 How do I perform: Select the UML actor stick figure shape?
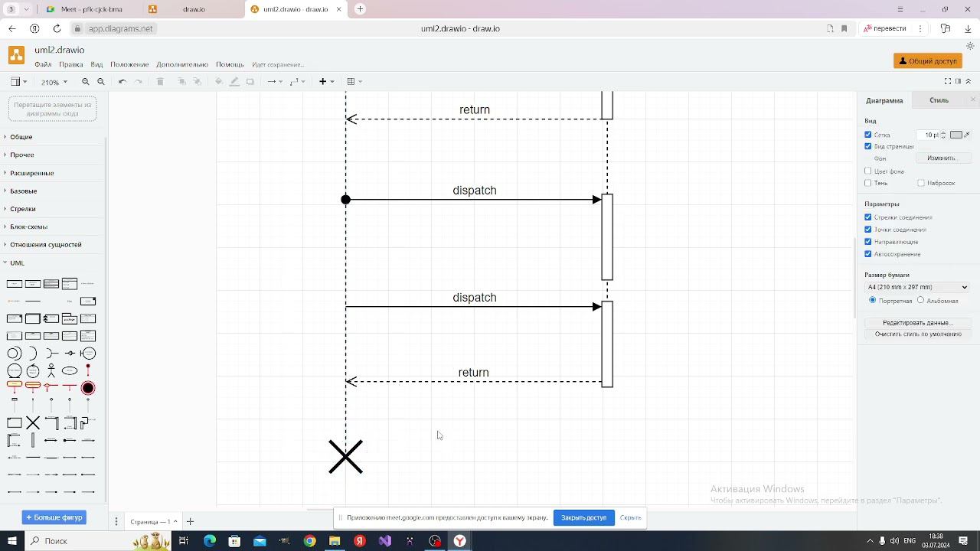click(51, 371)
